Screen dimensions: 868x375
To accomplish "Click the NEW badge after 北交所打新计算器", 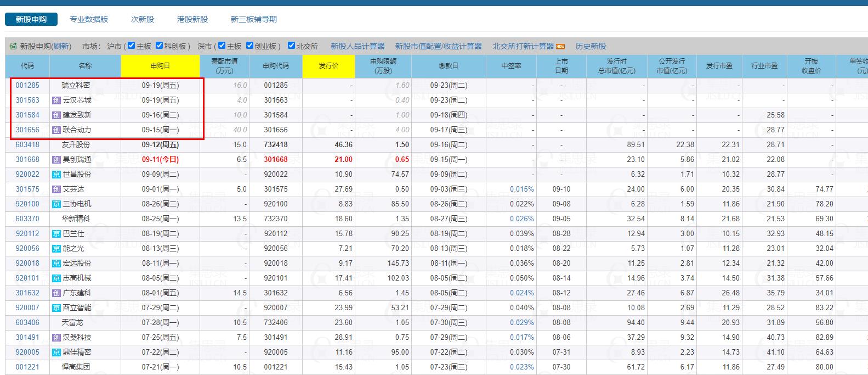I will [560, 46].
